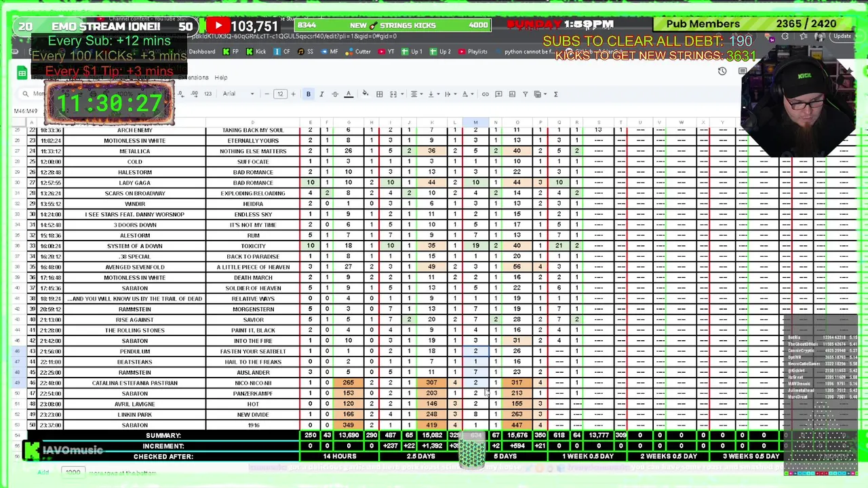Viewport: 868px width, 488px height.
Task: Open the Cutter bookmark
Action: tap(358, 52)
